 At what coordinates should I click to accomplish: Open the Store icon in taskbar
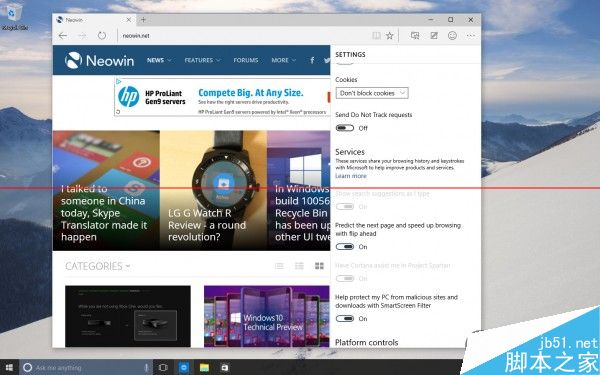pyautogui.click(x=225, y=368)
